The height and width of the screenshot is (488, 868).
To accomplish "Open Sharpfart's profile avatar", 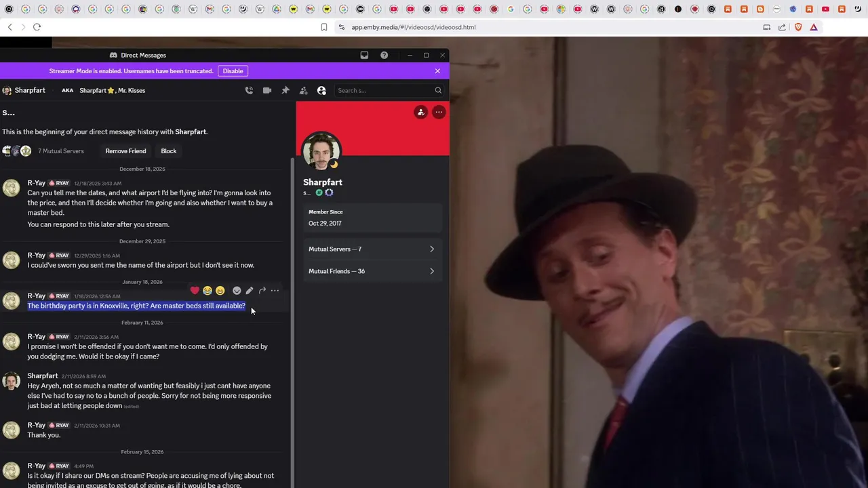I will click(321, 150).
